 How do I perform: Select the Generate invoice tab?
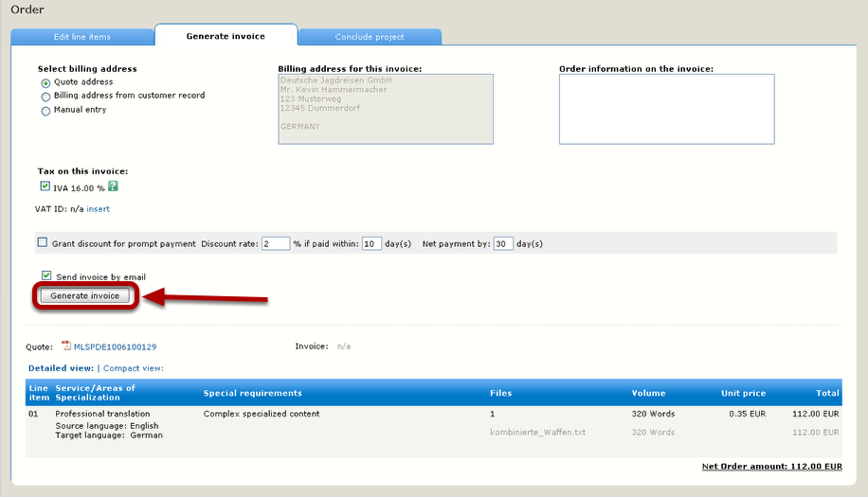point(226,36)
